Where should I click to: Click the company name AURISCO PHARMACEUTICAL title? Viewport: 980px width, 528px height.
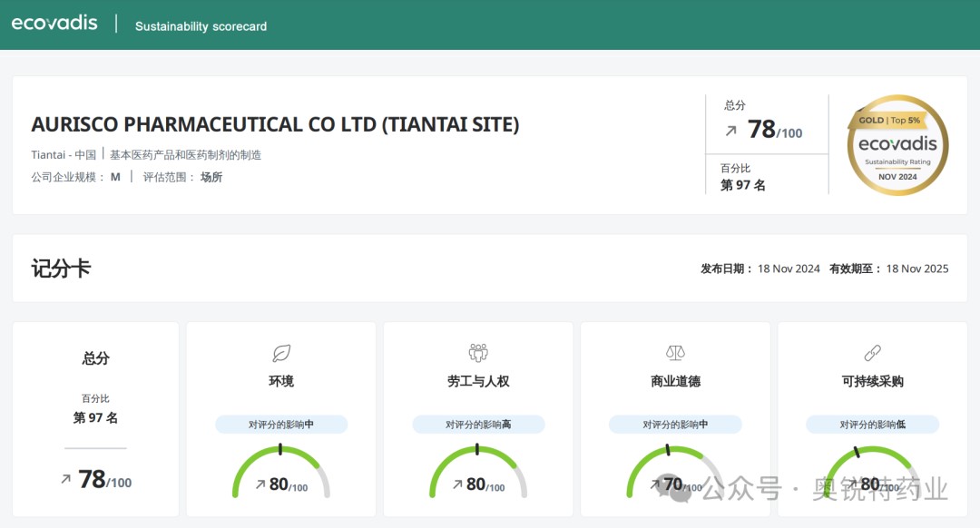(275, 124)
